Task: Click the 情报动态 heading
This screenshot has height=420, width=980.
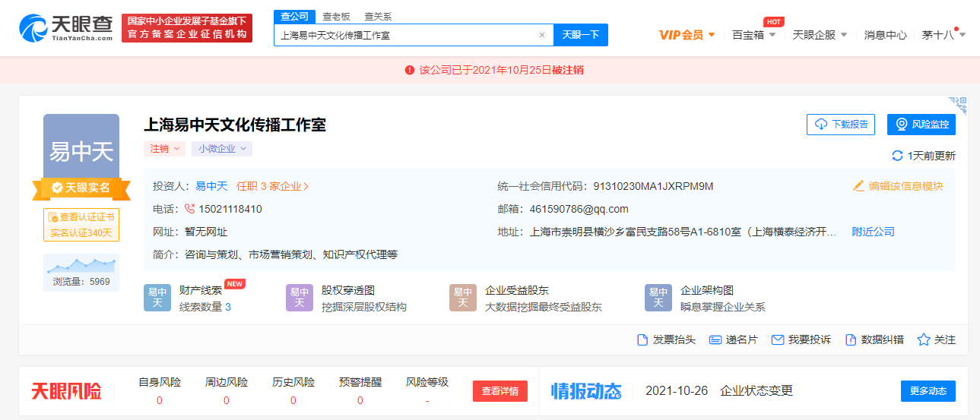Action: click(586, 391)
